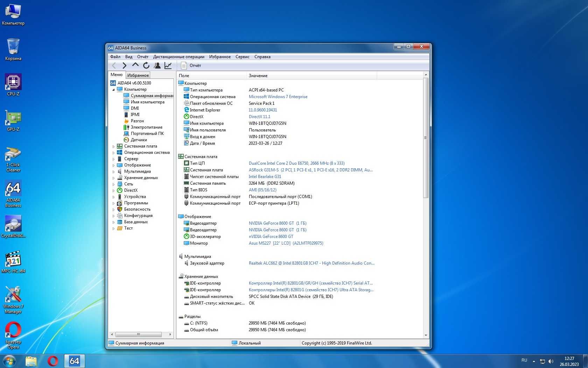Open the graph chart icon in toolbar

click(x=168, y=66)
